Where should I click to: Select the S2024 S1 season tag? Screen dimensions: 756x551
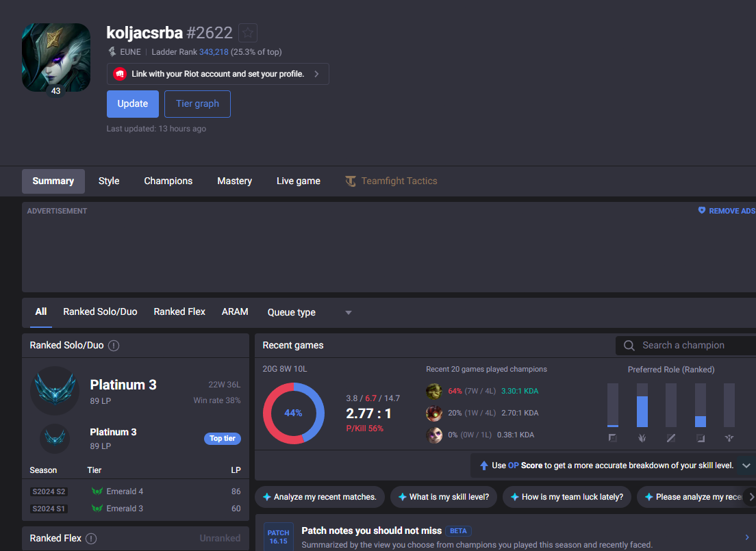click(x=49, y=509)
